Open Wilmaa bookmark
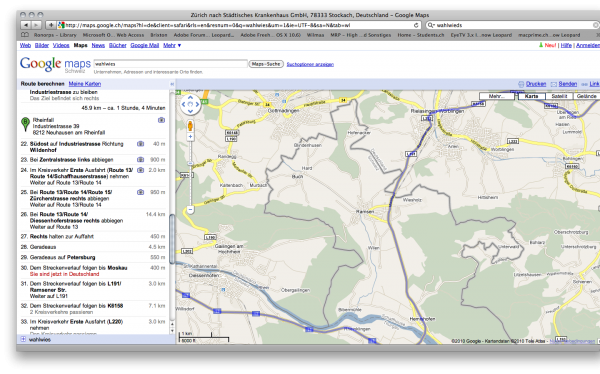 coord(316,35)
